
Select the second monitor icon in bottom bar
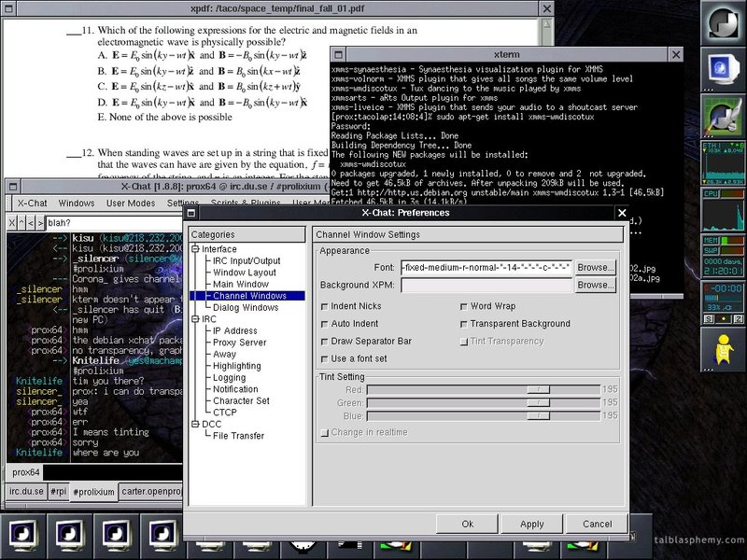(x=69, y=536)
